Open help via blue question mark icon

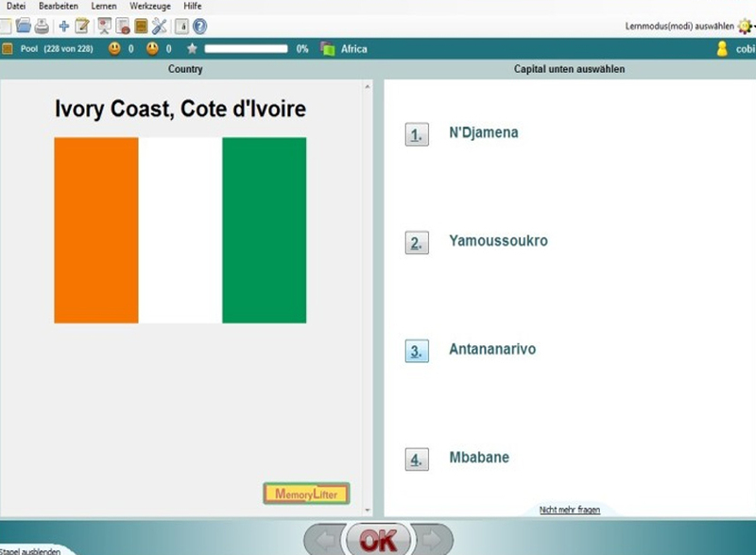(199, 26)
